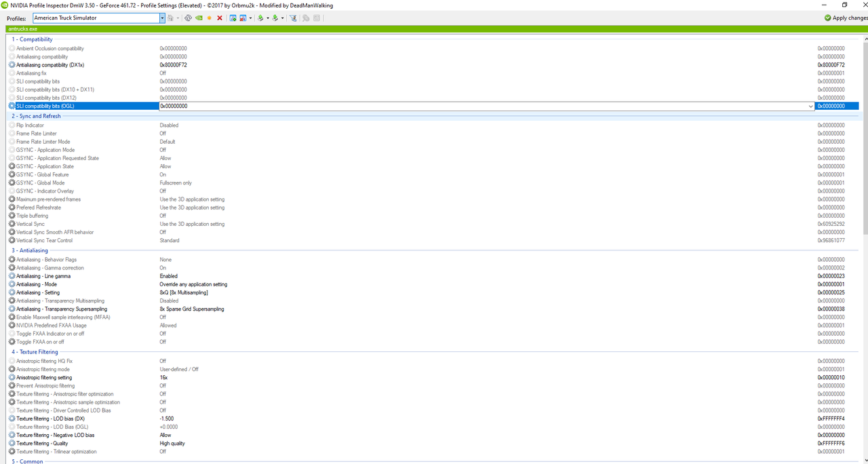Select the Antialiasing - Mode row
The width and height of the screenshot is (868, 464).
tap(434, 284)
